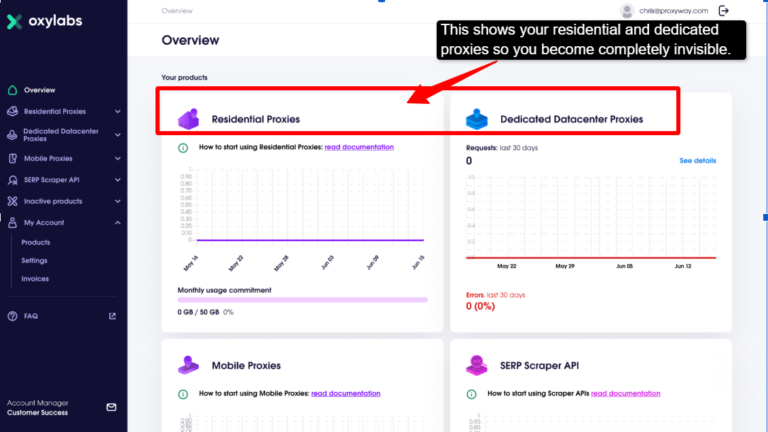The width and height of the screenshot is (768, 432).
Task: Open FAQ external link icon
Action: (112, 316)
